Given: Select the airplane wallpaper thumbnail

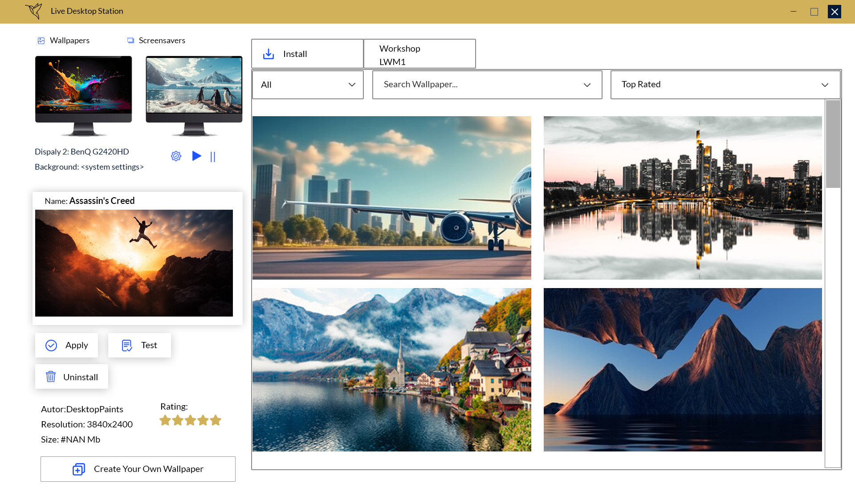Looking at the screenshot, I should coord(391,198).
